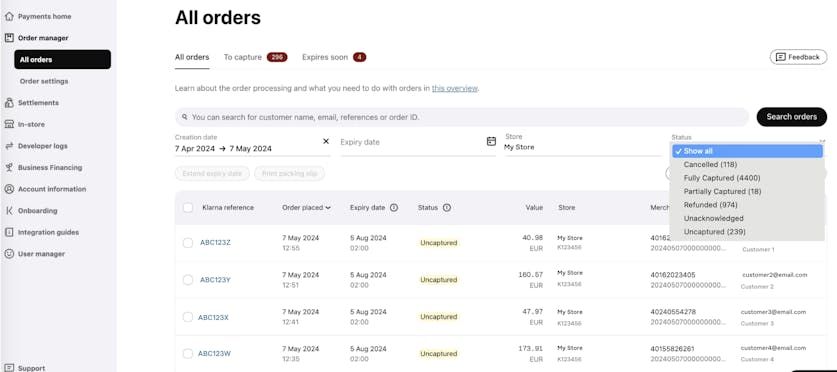Click the 160.57 EUR value cell

[531, 280]
